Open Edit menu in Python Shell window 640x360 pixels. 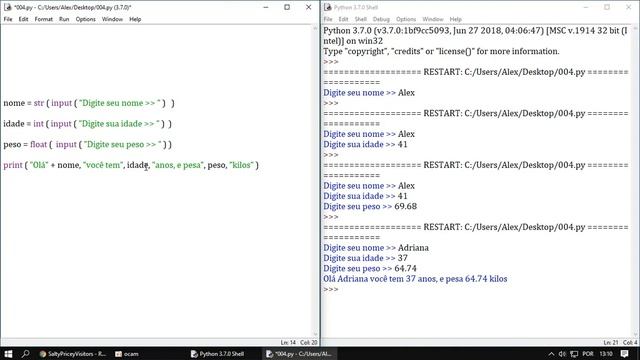click(343, 19)
